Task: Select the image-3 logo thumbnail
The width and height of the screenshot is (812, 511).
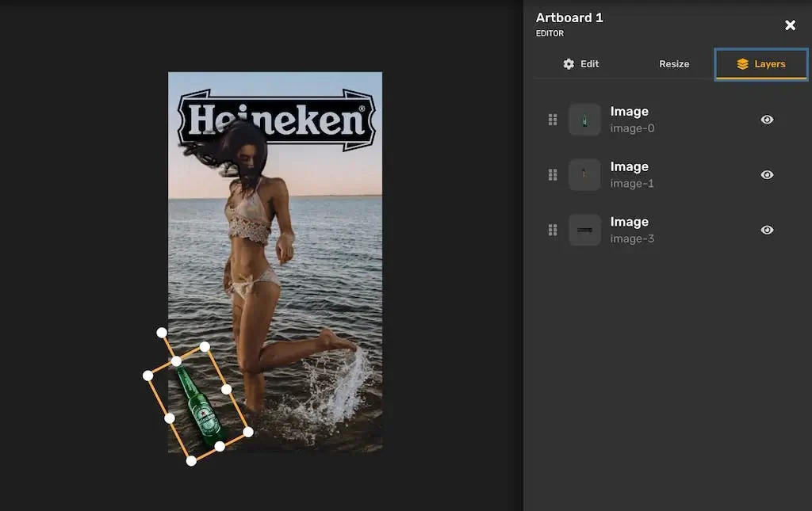Action: pos(584,230)
